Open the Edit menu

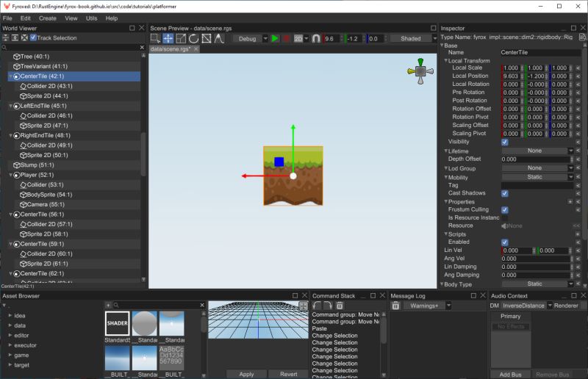[26, 18]
